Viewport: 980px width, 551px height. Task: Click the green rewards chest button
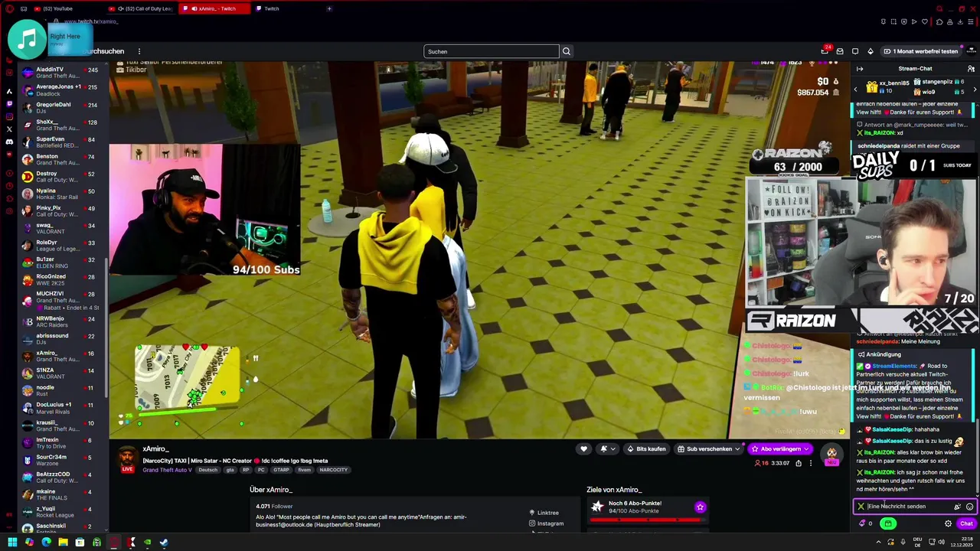888,524
